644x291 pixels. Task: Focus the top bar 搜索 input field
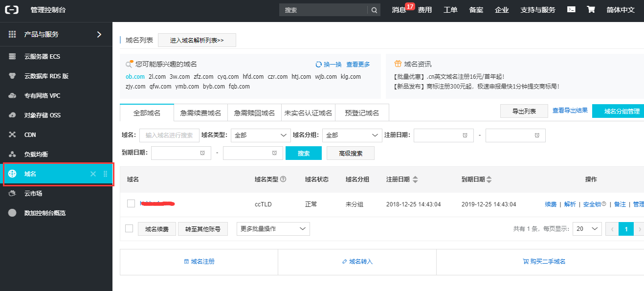[x=323, y=10]
